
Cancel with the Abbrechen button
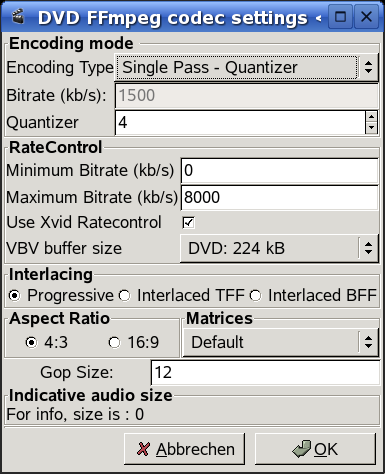184,449
